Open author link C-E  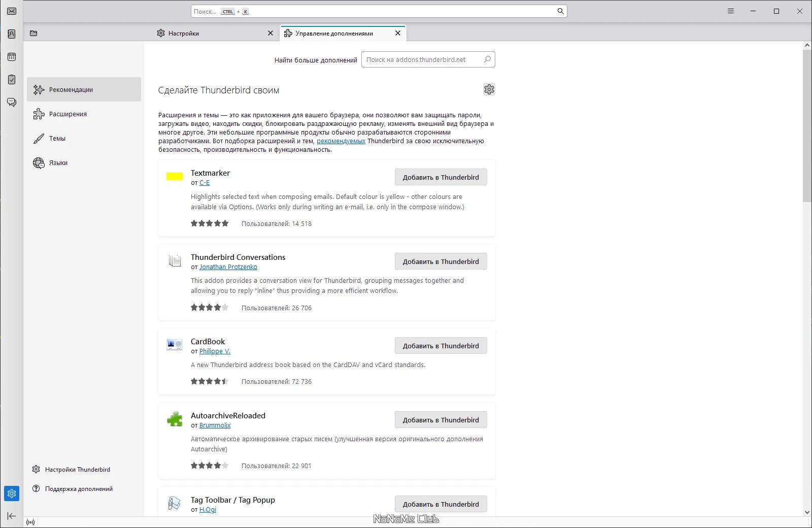click(x=205, y=183)
